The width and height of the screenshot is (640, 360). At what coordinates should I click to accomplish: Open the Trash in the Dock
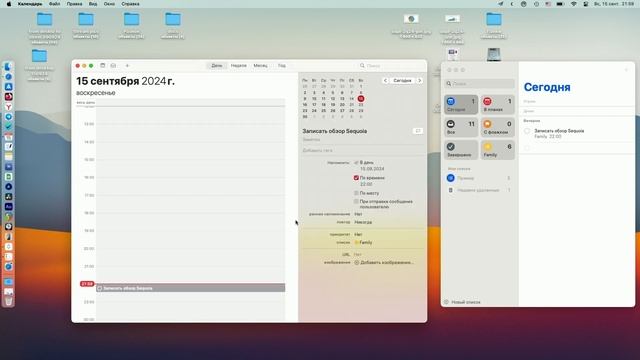point(8,302)
